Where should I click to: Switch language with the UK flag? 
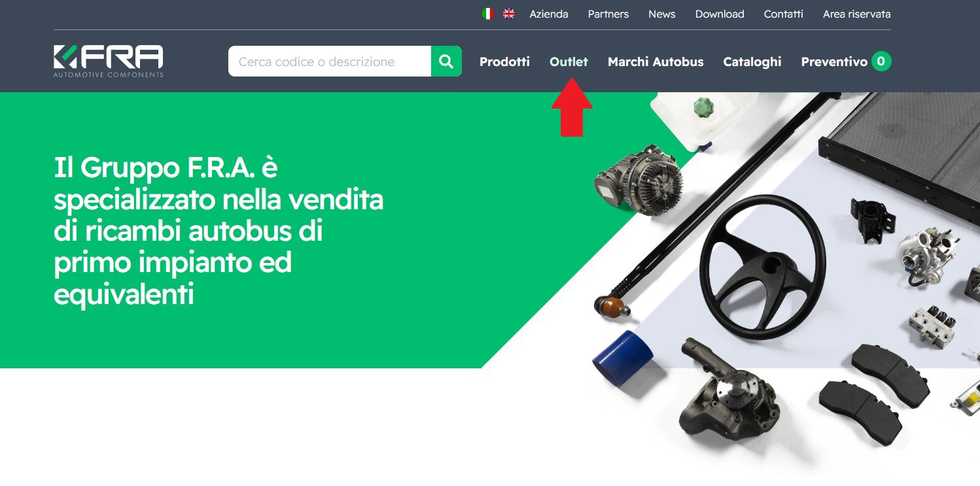click(x=508, y=14)
